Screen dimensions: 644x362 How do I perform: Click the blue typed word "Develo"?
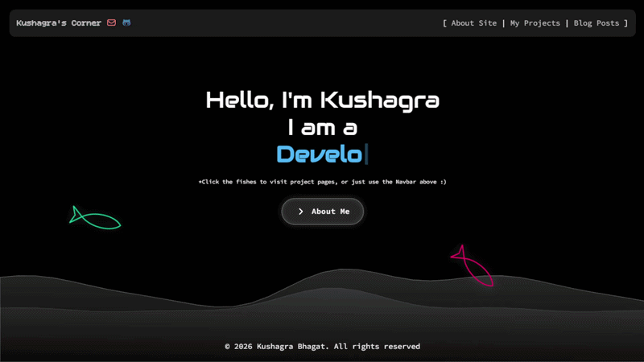[319, 154]
